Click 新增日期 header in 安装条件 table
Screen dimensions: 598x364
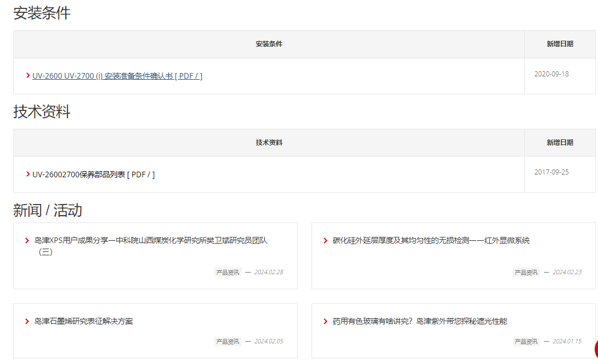(560, 44)
